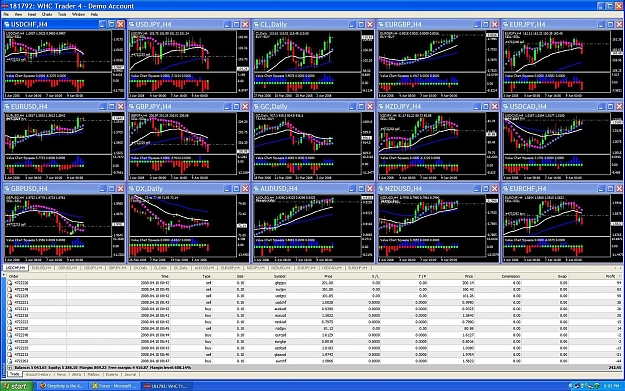The image size is (625, 391).
Task: Sort orders by the Swap column header
Action: tap(562, 276)
